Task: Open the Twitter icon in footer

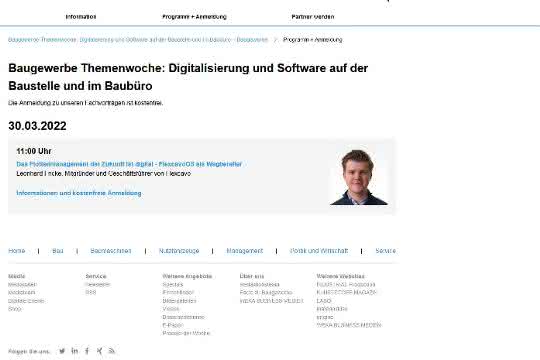Action: point(62,351)
